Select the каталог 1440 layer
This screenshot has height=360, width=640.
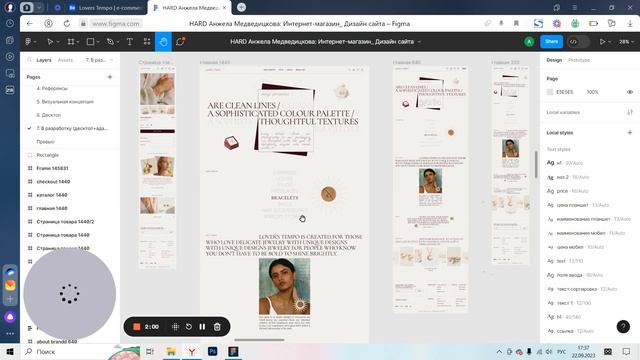52,195
